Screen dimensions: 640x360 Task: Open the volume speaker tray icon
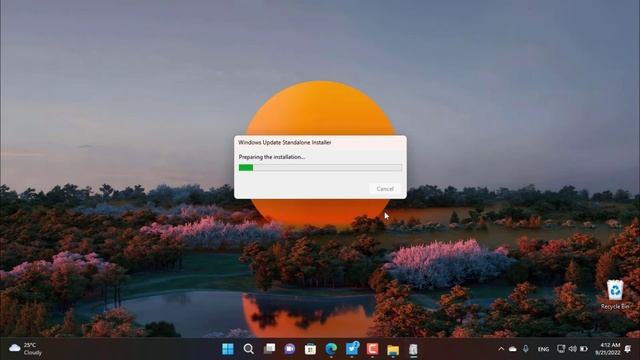572,349
